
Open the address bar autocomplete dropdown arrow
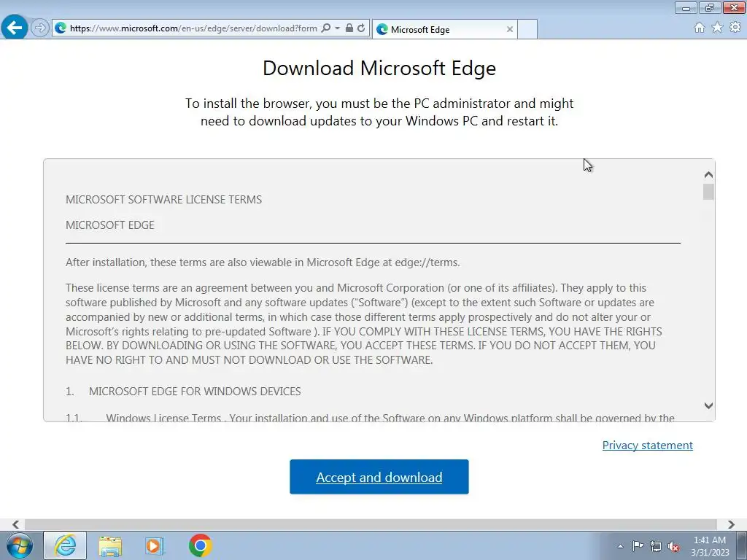click(x=337, y=28)
